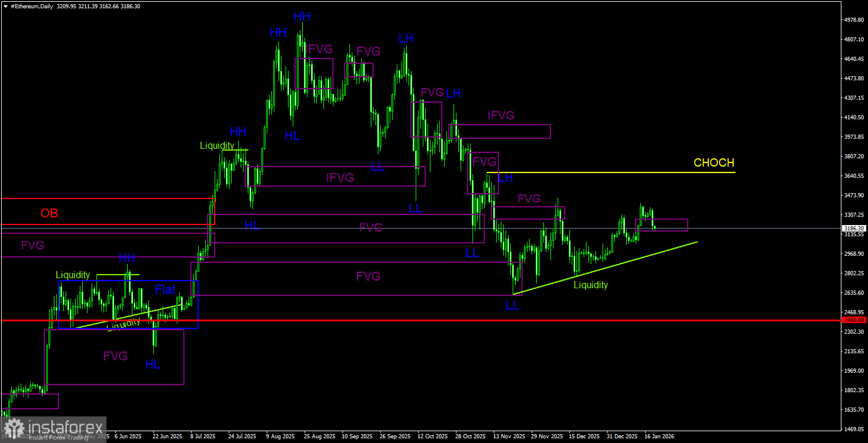
Task: Select the Liquidity label near 24 Jul 2025
Action: tap(217, 145)
